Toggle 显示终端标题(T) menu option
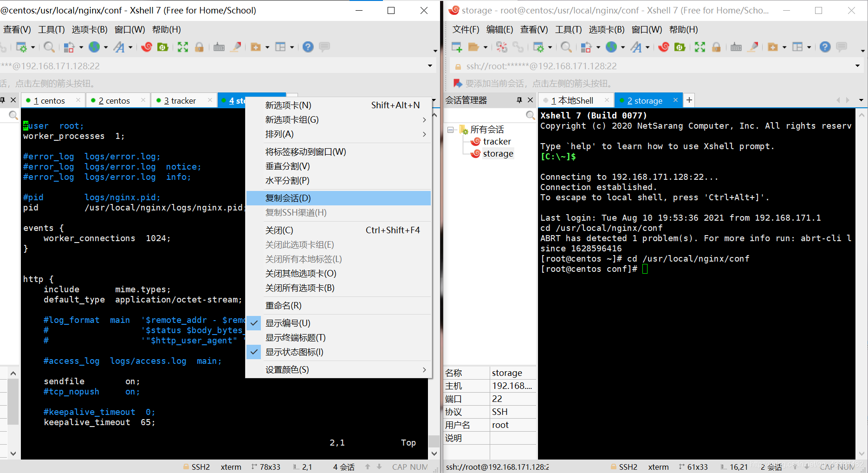 pyautogui.click(x=338, y=338)
